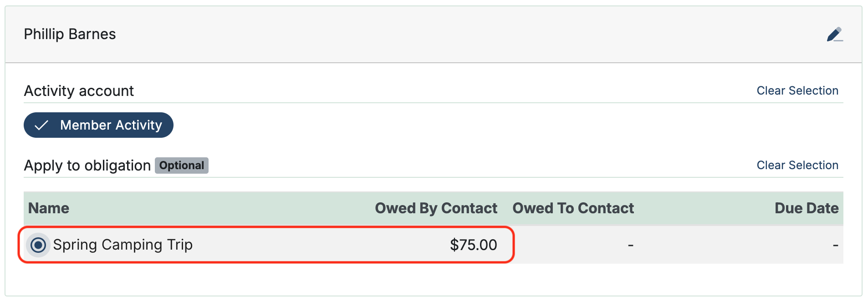
Task: Clear Selection for Apply to obligation
Action: click(x=797, y=166)
